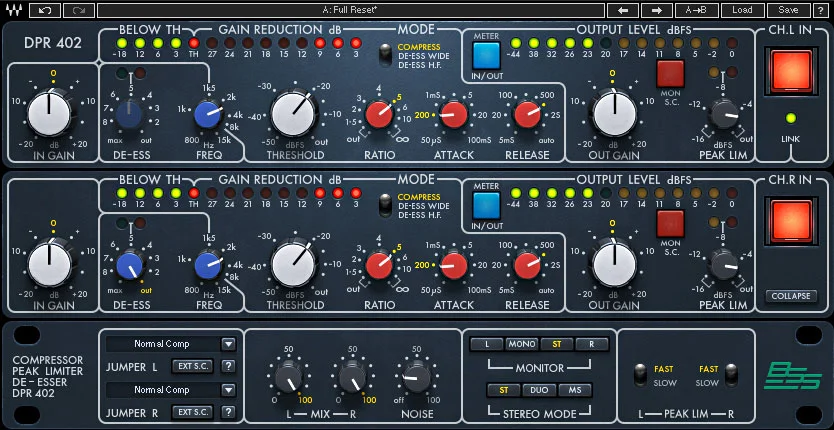The width and height of the screenshot is (834, 430).
Task: Select monitor MONO option
Action: pos(522,344)
